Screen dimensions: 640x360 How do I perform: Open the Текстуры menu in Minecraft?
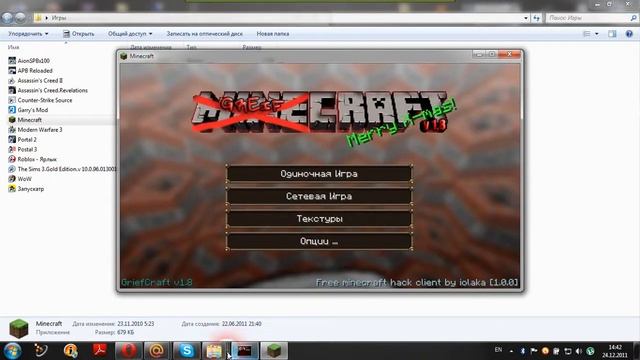pyautogui.click(x=319, y=219)
